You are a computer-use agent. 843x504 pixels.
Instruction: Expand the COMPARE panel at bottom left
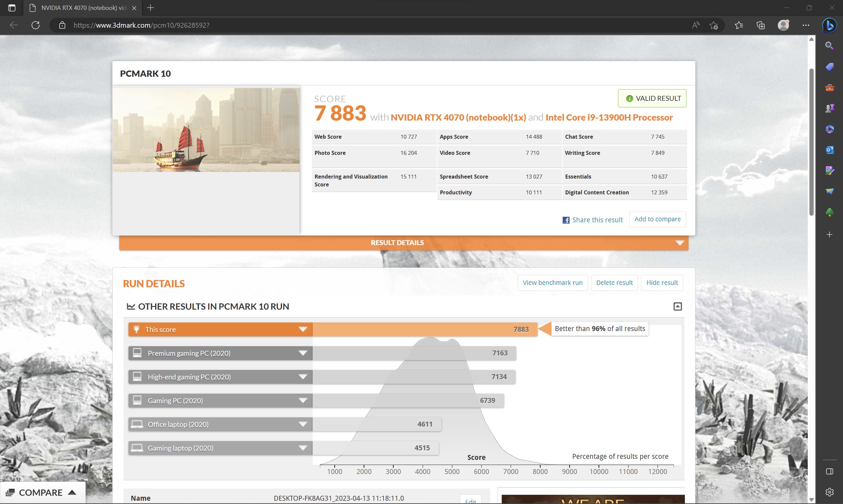click(x=42, y=492)
